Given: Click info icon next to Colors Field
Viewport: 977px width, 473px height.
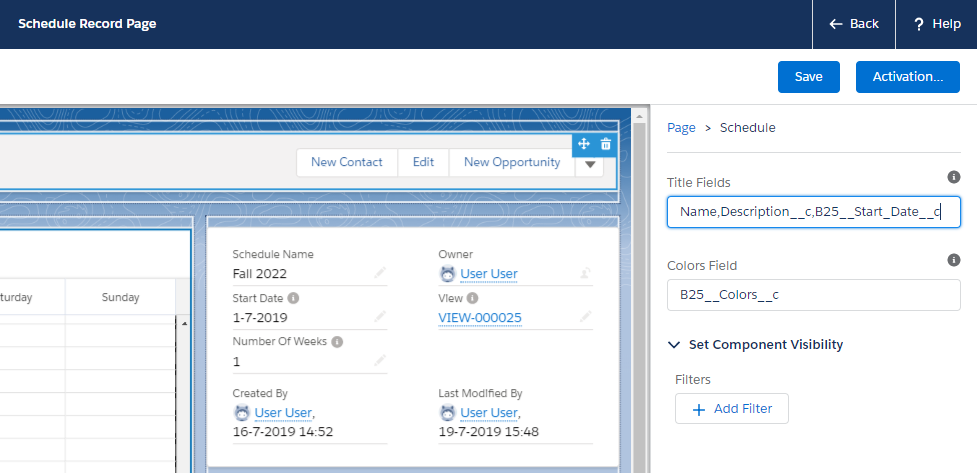Looking at the screenshot, I should point(953,260).
